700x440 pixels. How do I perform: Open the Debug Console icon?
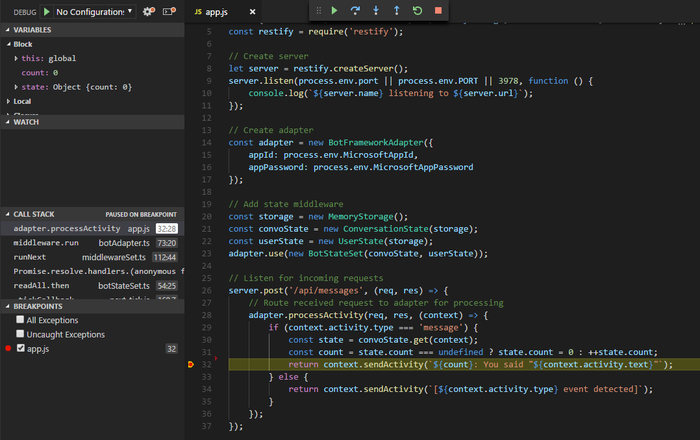168,12
